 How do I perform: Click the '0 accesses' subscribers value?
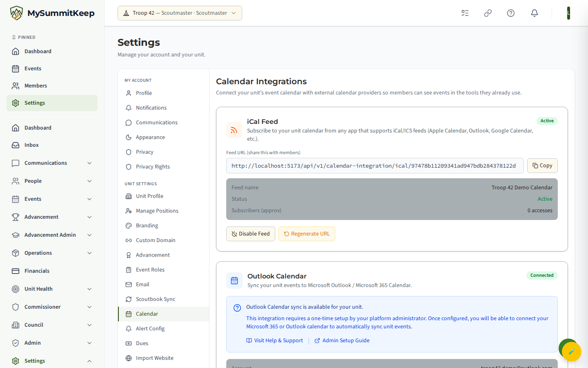540,211
